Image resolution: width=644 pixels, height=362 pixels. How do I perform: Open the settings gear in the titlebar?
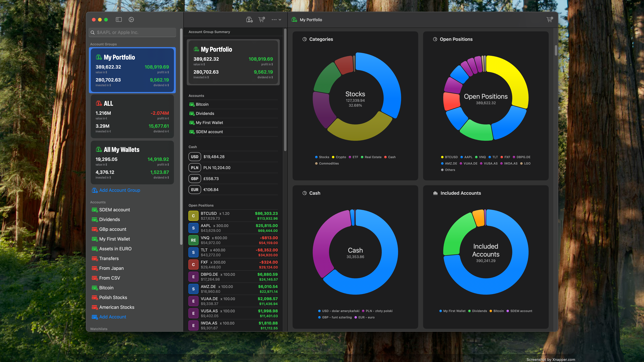(x=131, y=20)
